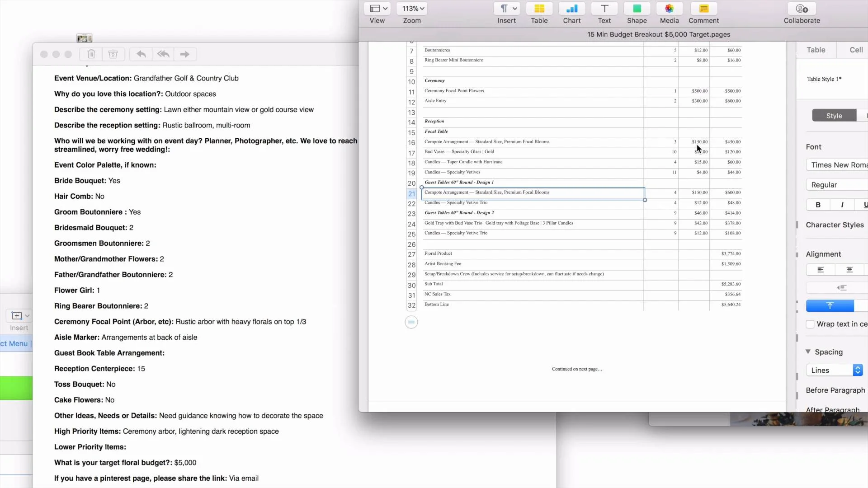Click the Reply arrow in Mail
Screen dimensions: 868x488
[141, 54]
